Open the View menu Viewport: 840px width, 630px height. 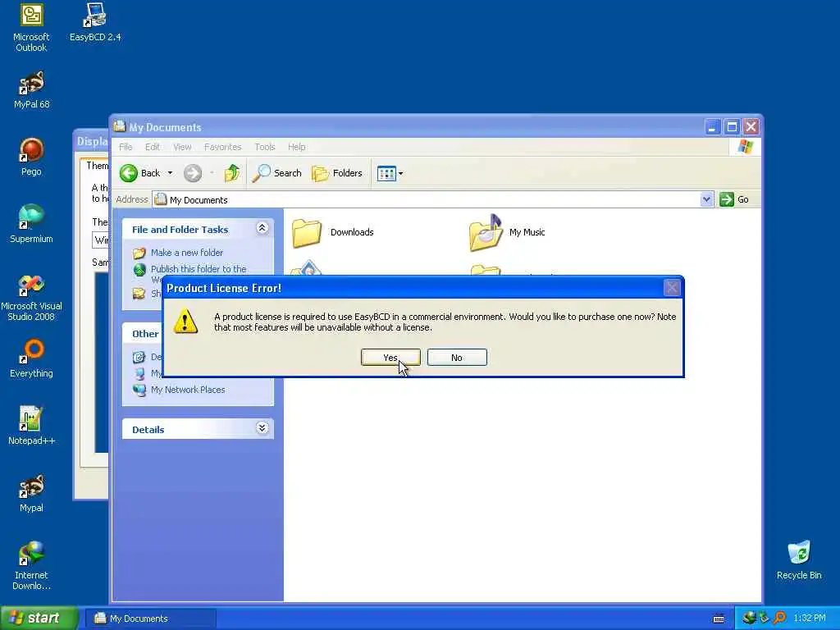coord(182,147)
